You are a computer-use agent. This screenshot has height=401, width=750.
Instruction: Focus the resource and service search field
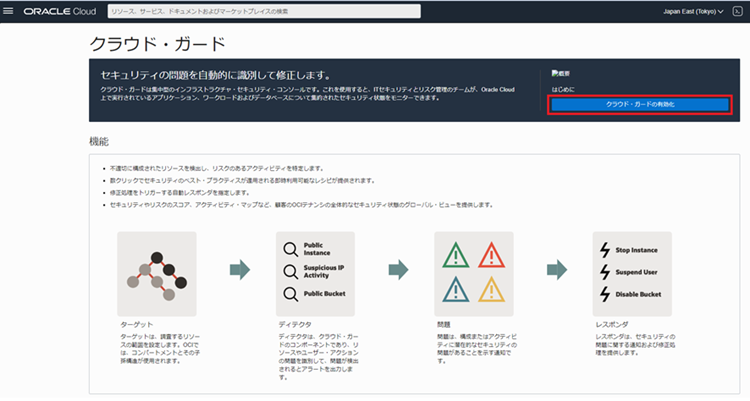click(264, 11)
